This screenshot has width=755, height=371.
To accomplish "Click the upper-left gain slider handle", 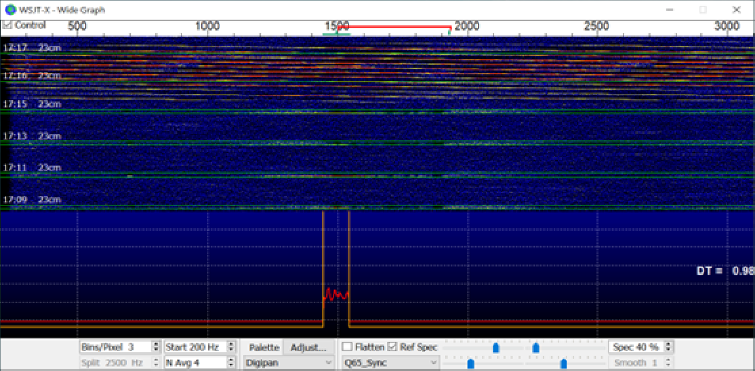I will click(496, 347).
